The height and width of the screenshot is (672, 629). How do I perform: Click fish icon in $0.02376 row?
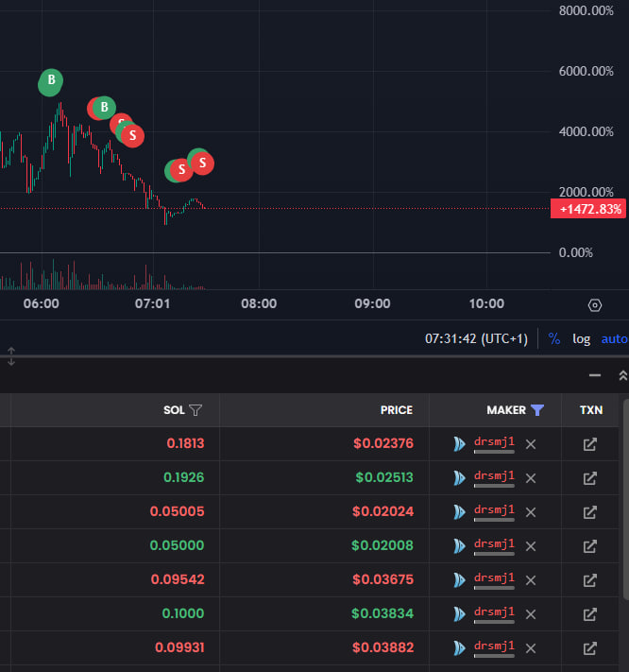pyautogui.click(x=459, y=444)
